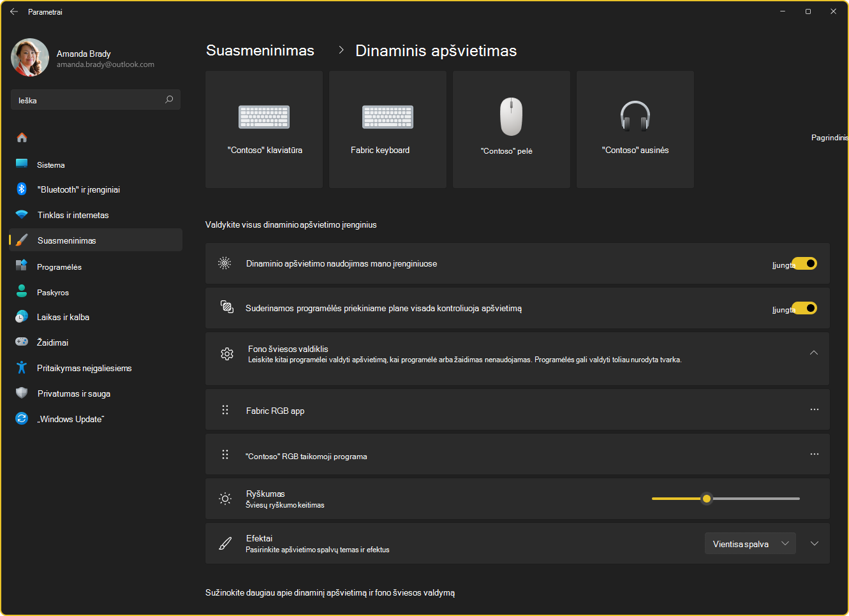
Task: Expand the Efektai section chevron
Action: coord(815,543)
